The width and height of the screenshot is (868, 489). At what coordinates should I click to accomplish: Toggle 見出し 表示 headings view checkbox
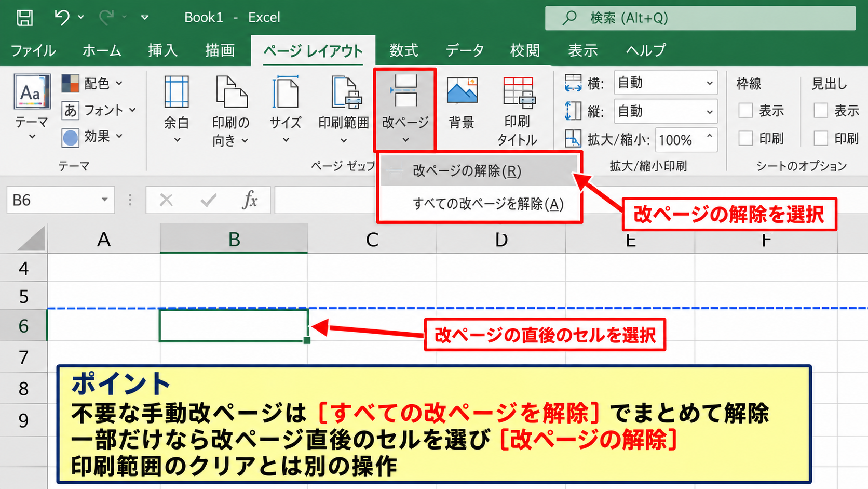(x=821, y=110)
